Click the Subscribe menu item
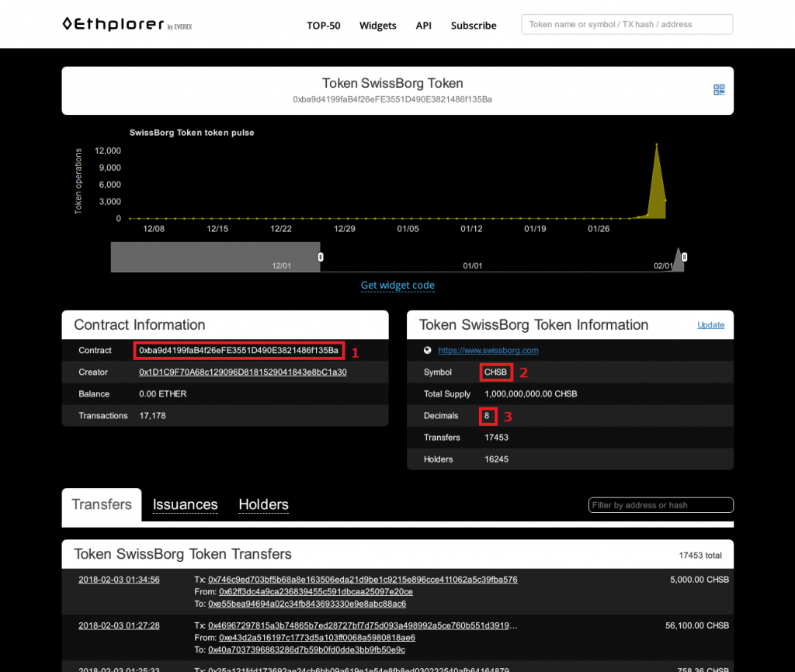This screenshot has width=795, height=672. point(474,25)
